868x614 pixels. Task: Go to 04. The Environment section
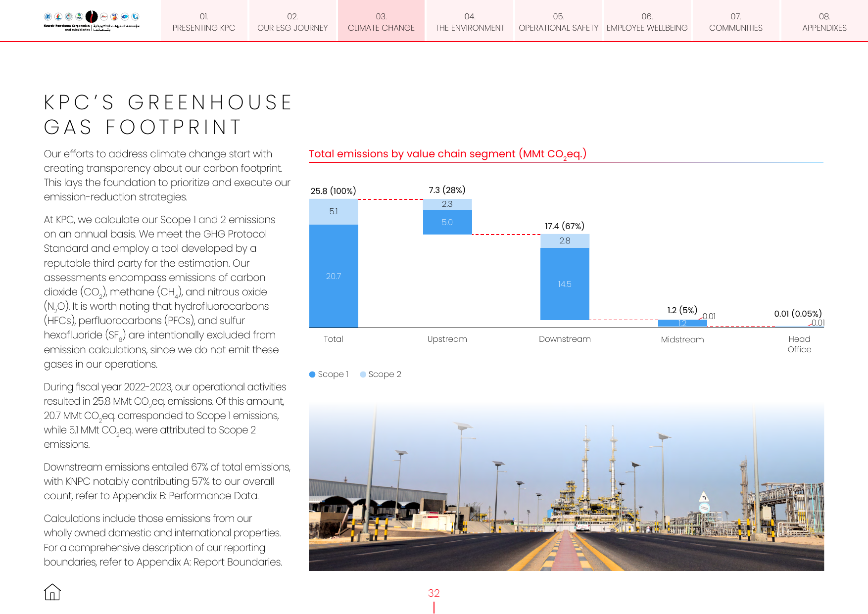click(x=470, y=21)
